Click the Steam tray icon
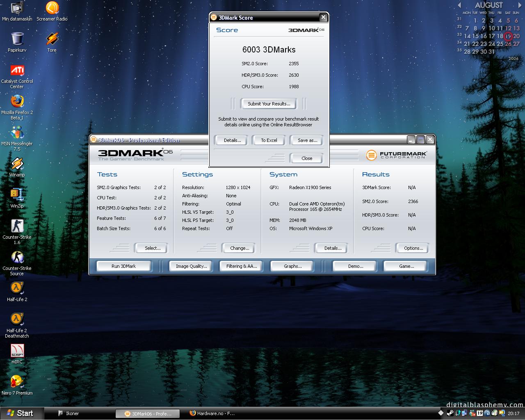The image size is (525, 420). [450, 413]
